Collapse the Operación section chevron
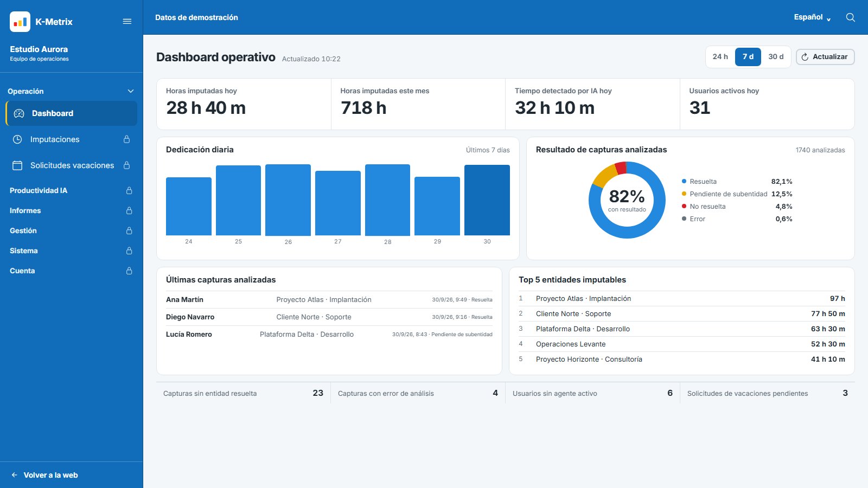868x488 pixels. (x=130, y=91)
